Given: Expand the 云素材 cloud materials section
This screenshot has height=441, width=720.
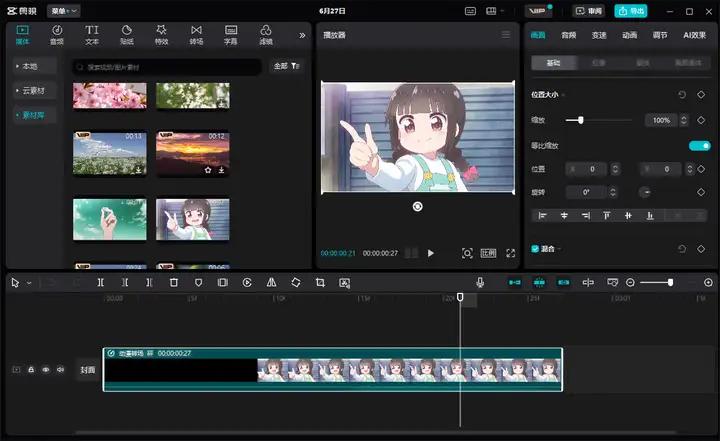Looking at the screenshot, I should (34, 90).
